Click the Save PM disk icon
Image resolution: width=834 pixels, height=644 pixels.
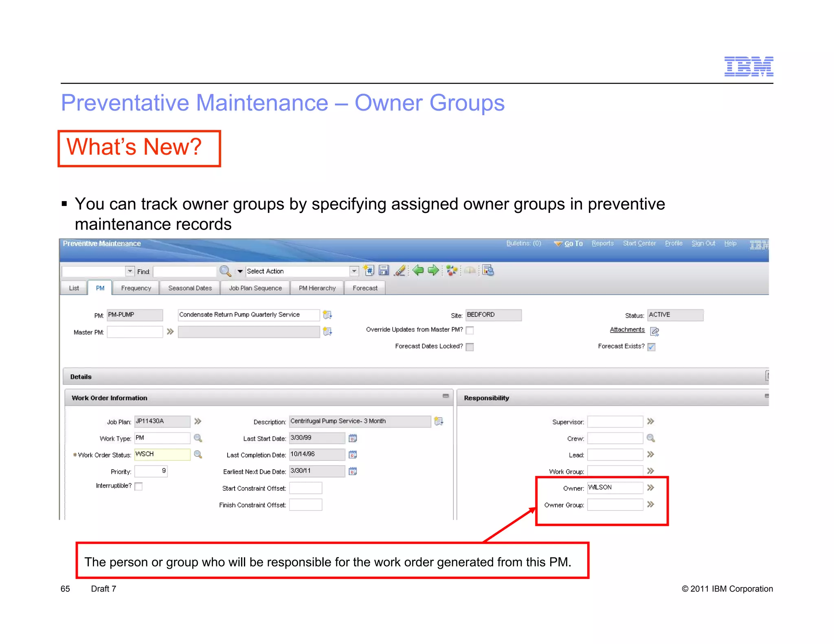[384, 270]
